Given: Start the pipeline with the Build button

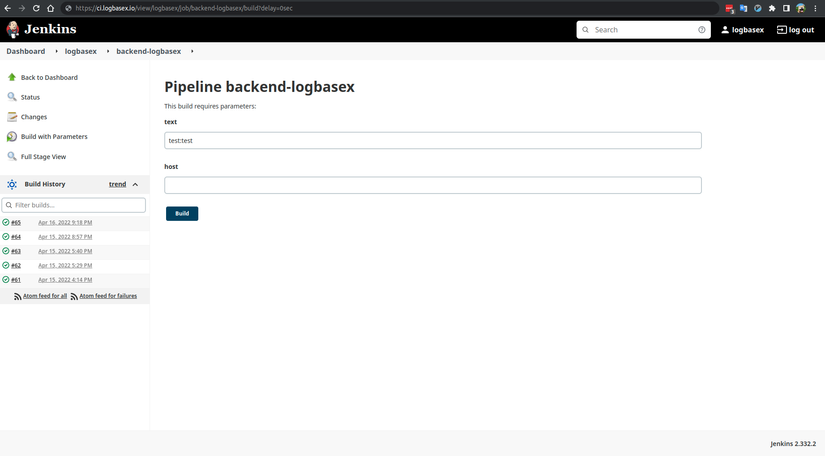Looking at the screenshot, I should point(182,214).
